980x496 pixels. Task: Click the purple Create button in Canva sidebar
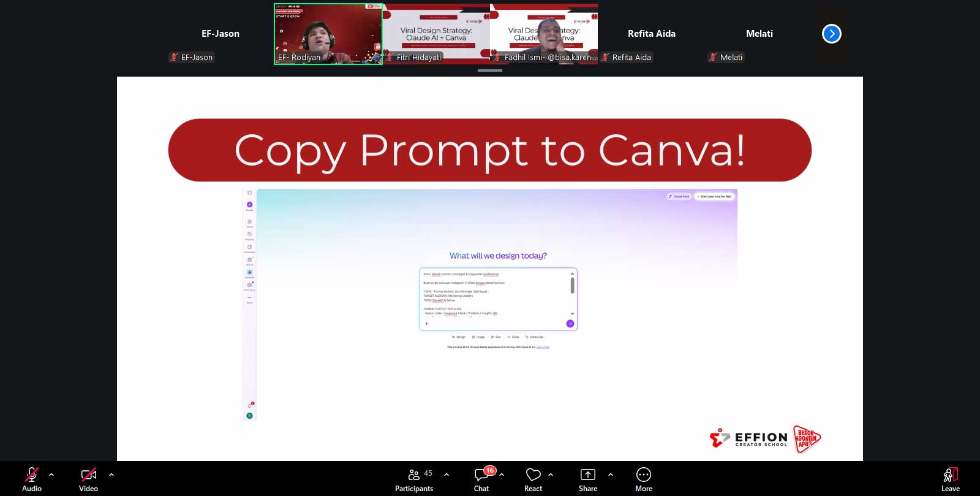pyautogui.click(x=249, y=205)
